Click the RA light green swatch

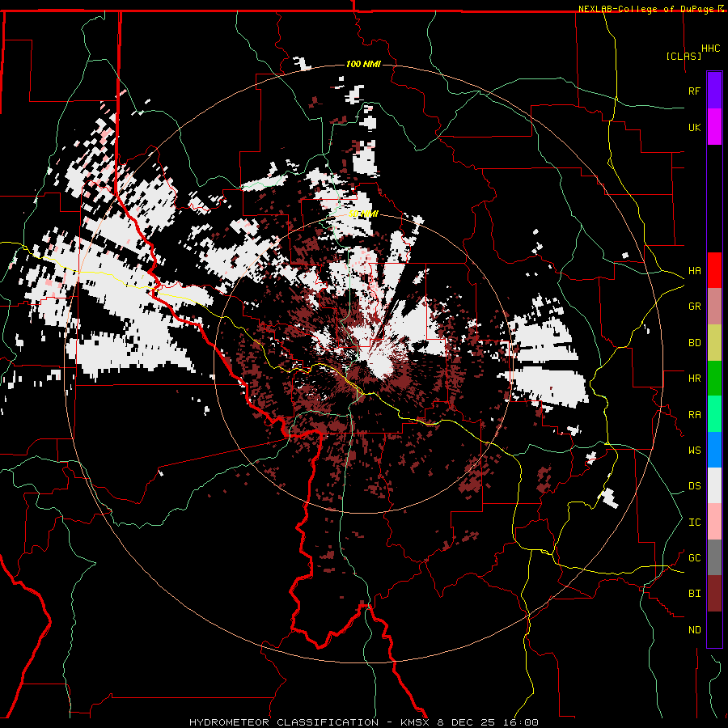[x=714, y=414]
